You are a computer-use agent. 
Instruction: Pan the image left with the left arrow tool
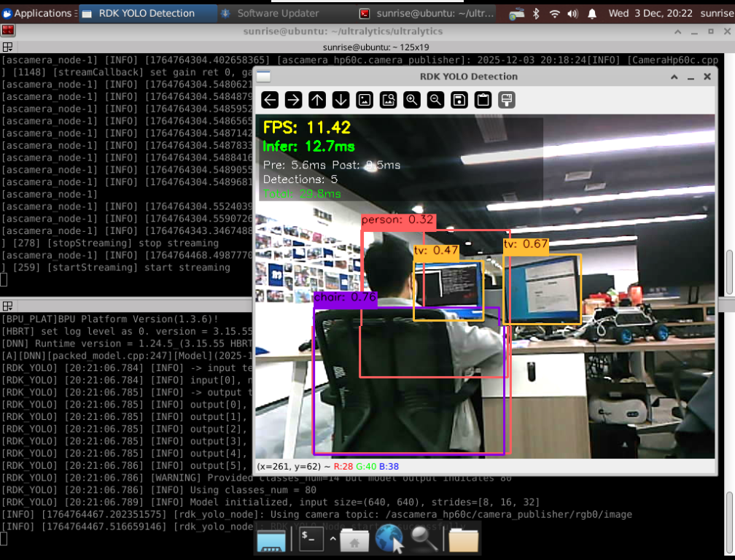[x=270, y=100]
